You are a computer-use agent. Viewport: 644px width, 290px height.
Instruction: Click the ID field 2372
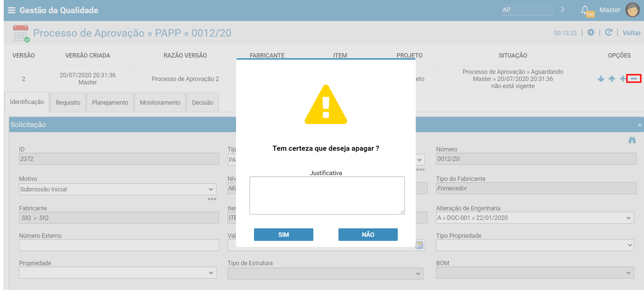pos(119,159)
